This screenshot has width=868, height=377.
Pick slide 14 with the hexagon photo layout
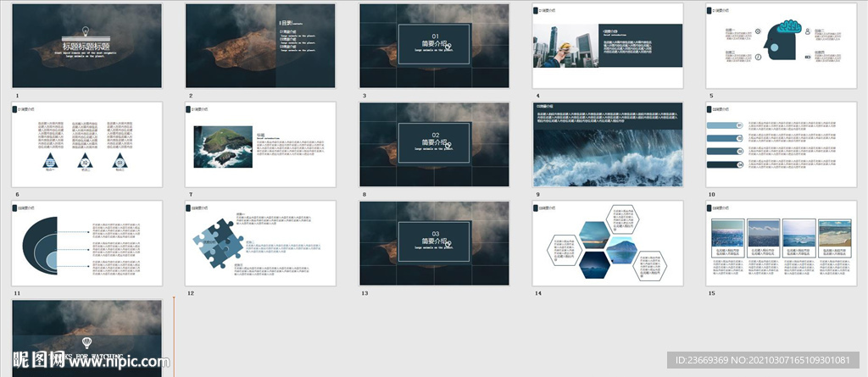(608, 243)
